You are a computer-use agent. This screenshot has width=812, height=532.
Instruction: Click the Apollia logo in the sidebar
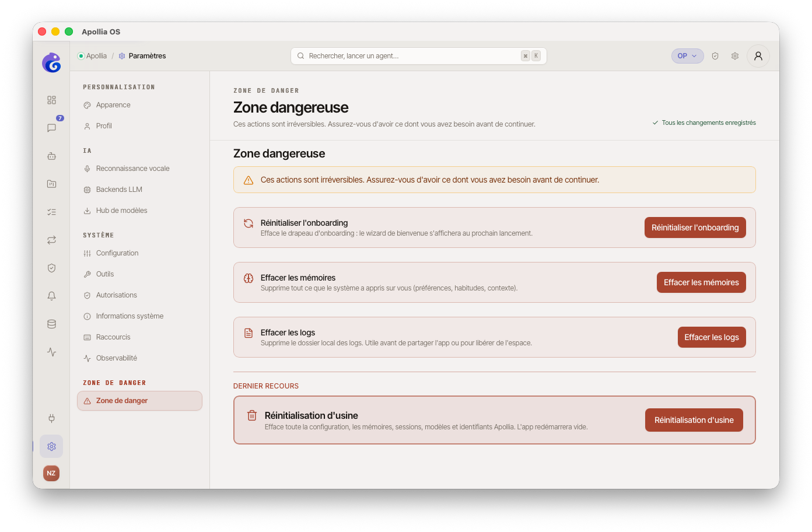point(51,62)
